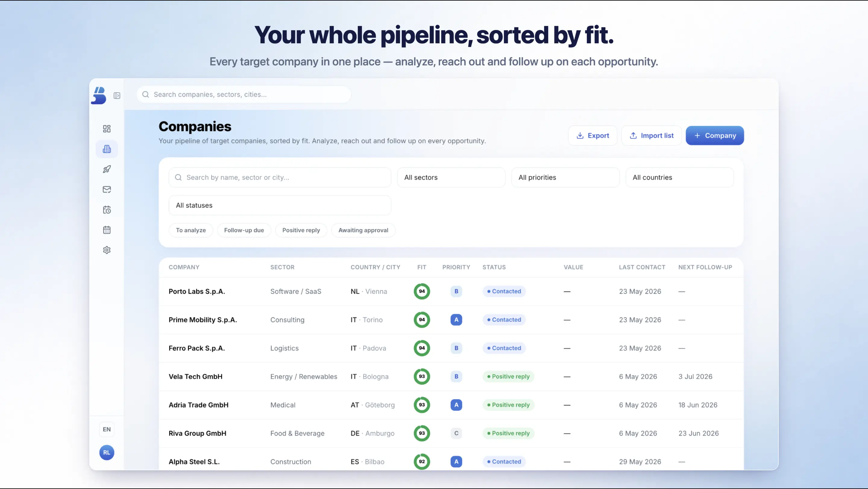Sort by the STATUS column header
Image resolution: width=868 pixels, height=489 pixels.
(494, 267)
